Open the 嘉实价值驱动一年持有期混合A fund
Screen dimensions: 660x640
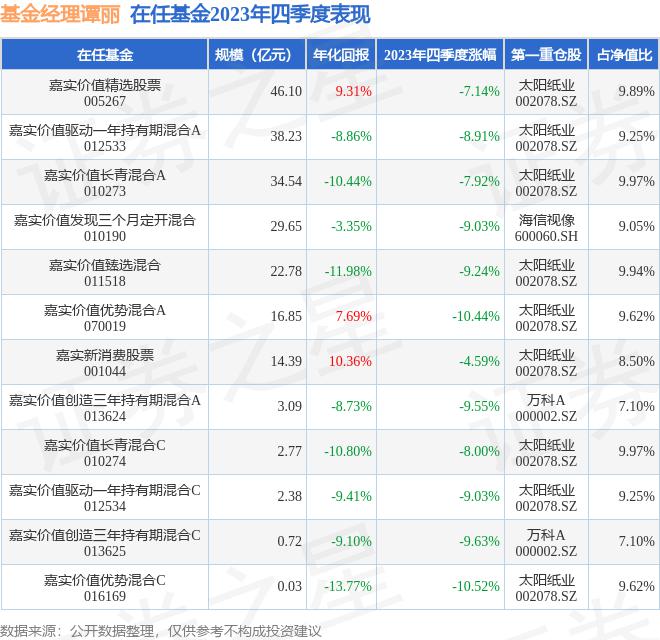click(x=104, y=129)
